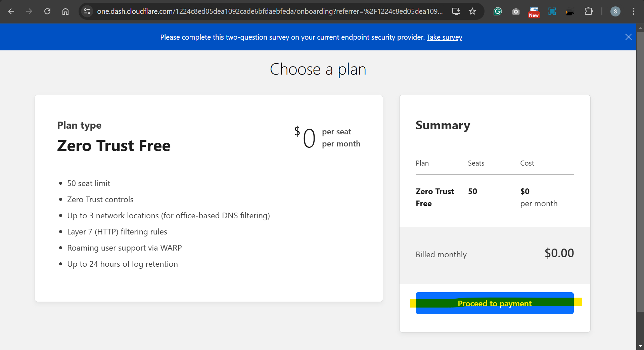
Task: Open the extension with New badge
Action: tap(534, 12)
